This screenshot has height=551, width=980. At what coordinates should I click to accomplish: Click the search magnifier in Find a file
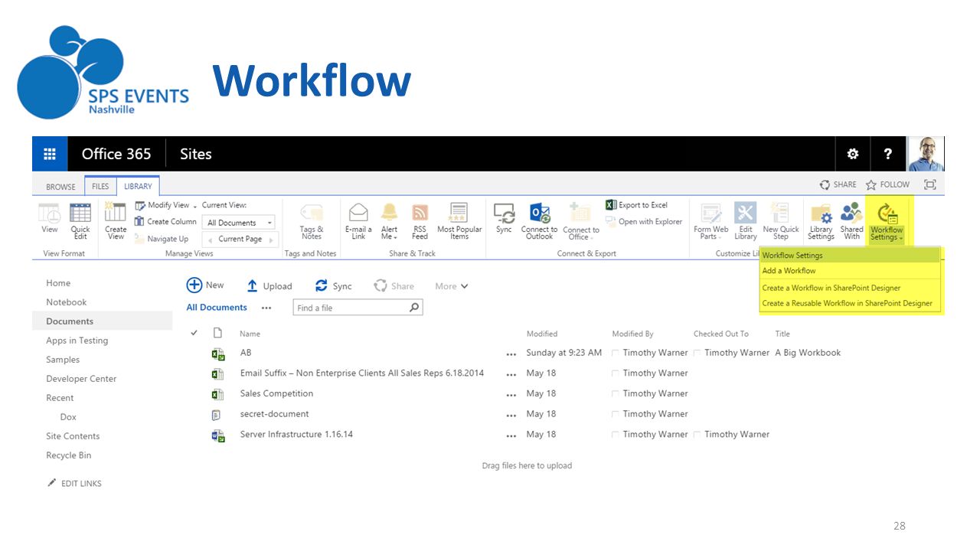pyautogui.click(x=414, y=308)
